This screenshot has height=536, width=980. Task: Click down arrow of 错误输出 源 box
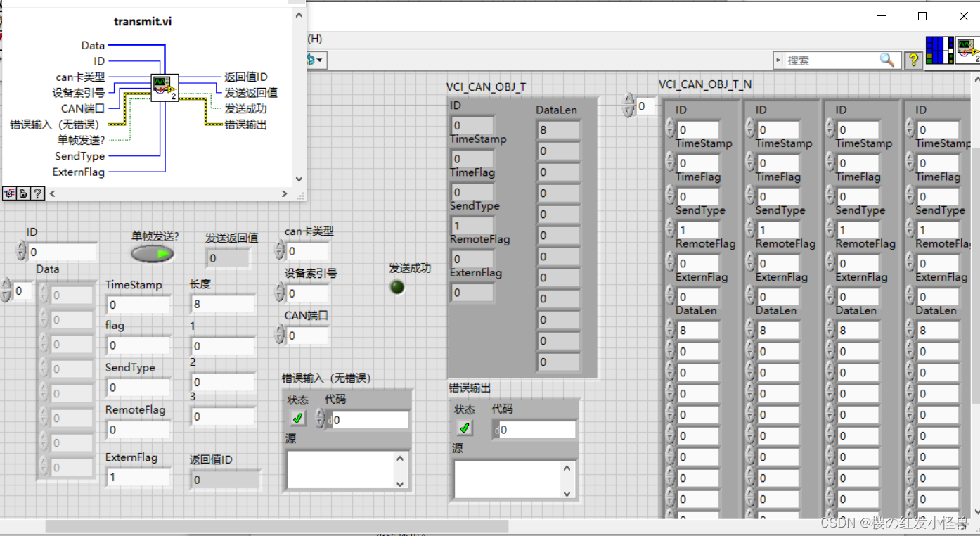568,493
